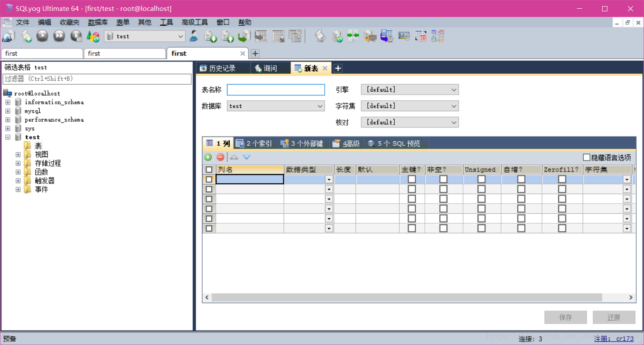Open the 字符集 dropdown above the grid
This screenshot has width=644, height=345.
[x=410, y=106]
